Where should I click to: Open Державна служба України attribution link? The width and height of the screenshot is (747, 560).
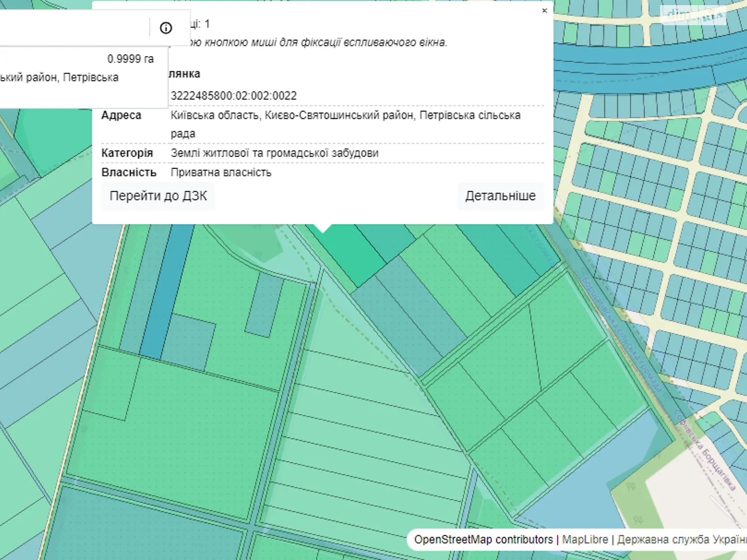point(682,539)
